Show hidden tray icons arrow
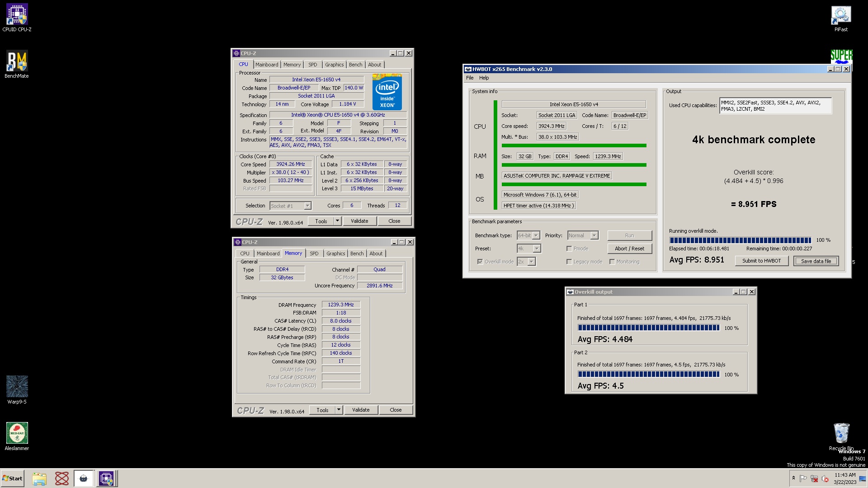The image size is (868, 488). [x=793, y=478]
